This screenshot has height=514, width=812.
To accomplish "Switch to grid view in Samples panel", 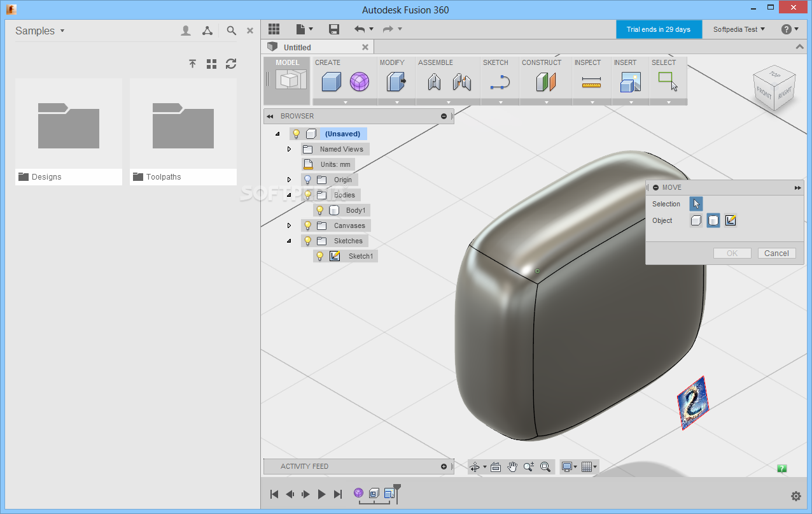I will click(212, 64).
